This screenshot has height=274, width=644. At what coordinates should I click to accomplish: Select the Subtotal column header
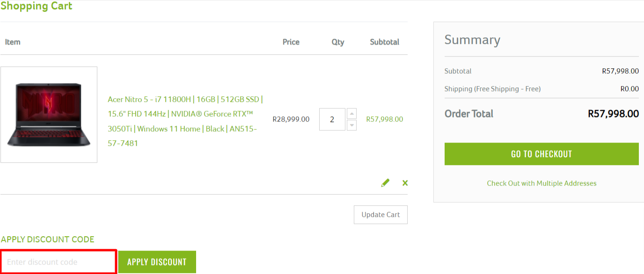(384, 42)
